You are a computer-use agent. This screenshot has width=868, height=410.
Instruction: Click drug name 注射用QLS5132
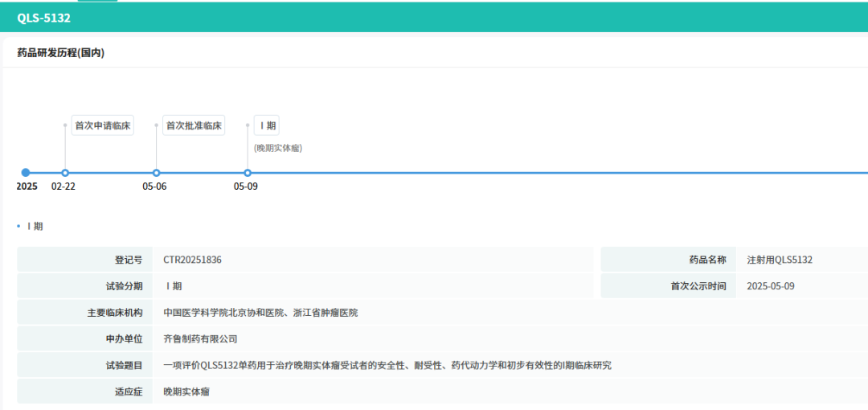[x=780, y=260]
